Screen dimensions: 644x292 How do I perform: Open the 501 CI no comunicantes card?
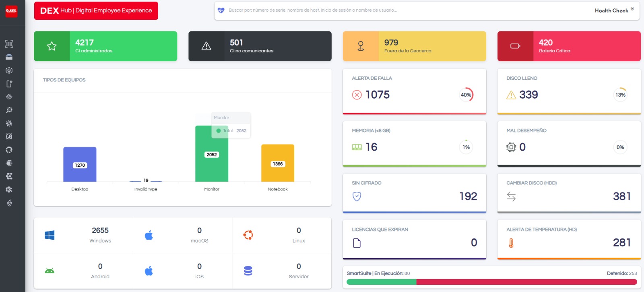pos(260,46)
